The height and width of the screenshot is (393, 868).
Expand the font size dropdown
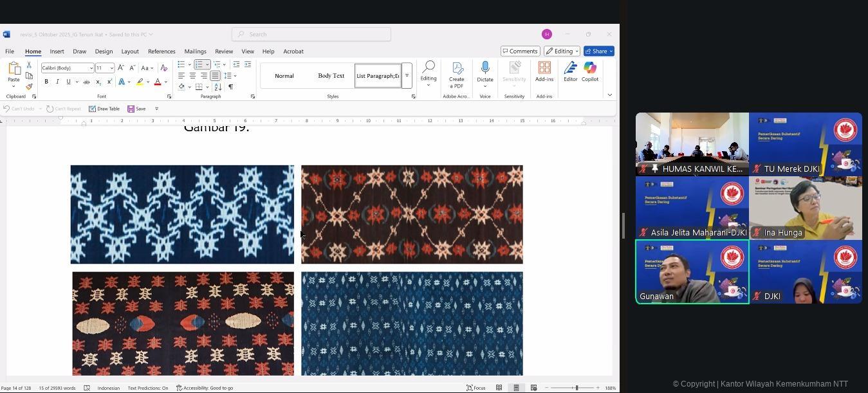tap(111, 68)
